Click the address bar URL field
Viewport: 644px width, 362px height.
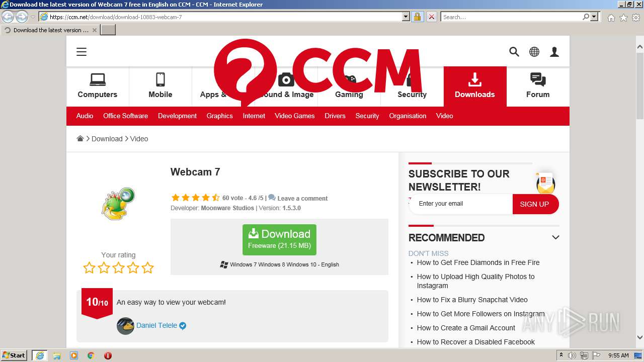(224, 17)
